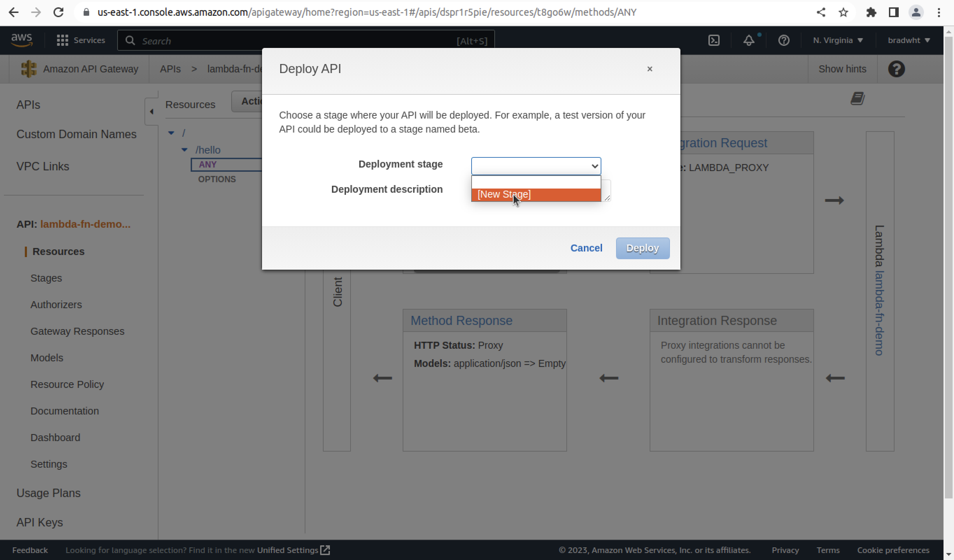This screenshot has height=560, width=954.
Task: Open the notifications bell
Action: [x=748, y=40]
